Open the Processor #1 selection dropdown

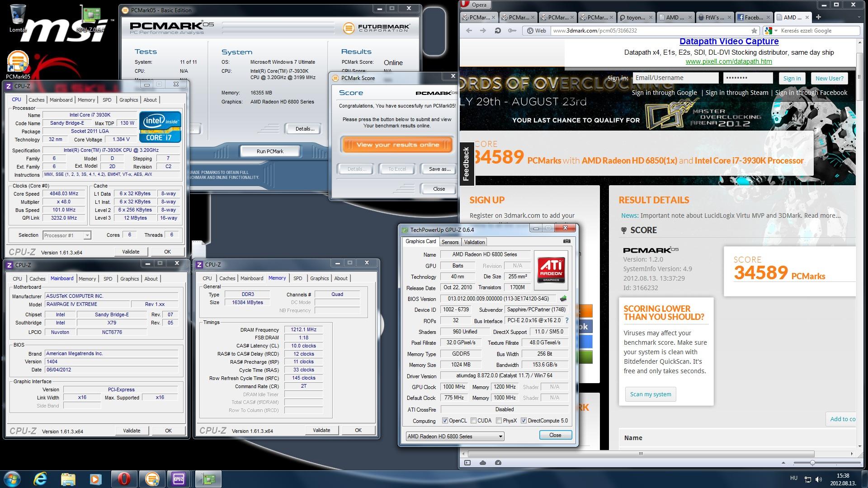pos(66,235)
